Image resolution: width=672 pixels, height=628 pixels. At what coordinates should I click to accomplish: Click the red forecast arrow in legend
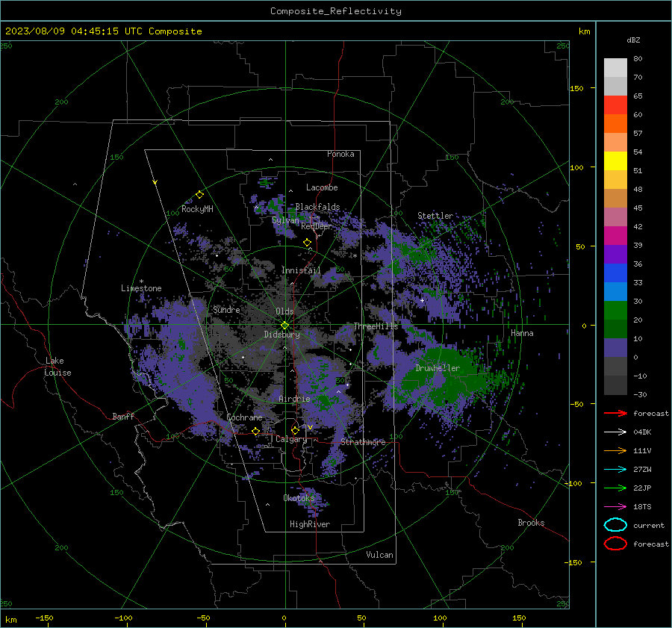tap(615, 413)
